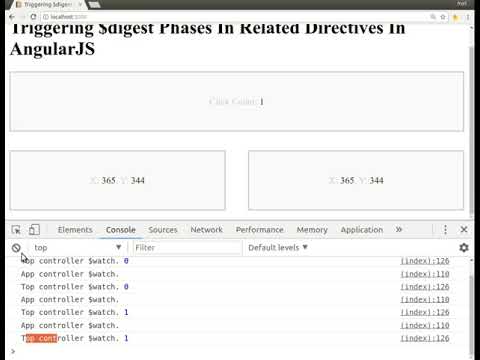This screenshot has width=480, height=360.
Task: Switch to the Sources tab
Action: click(x=163, y=230)
